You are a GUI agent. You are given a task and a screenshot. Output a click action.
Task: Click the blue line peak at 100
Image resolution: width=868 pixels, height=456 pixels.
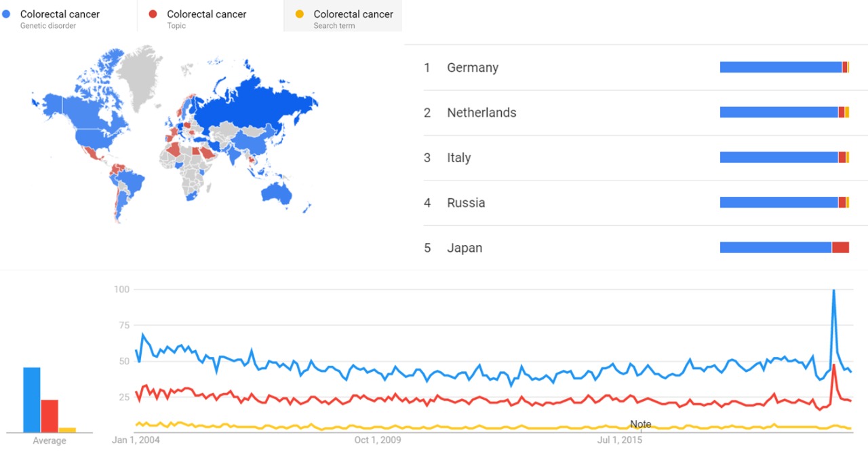pyautogui.click(x=833, y=290)
